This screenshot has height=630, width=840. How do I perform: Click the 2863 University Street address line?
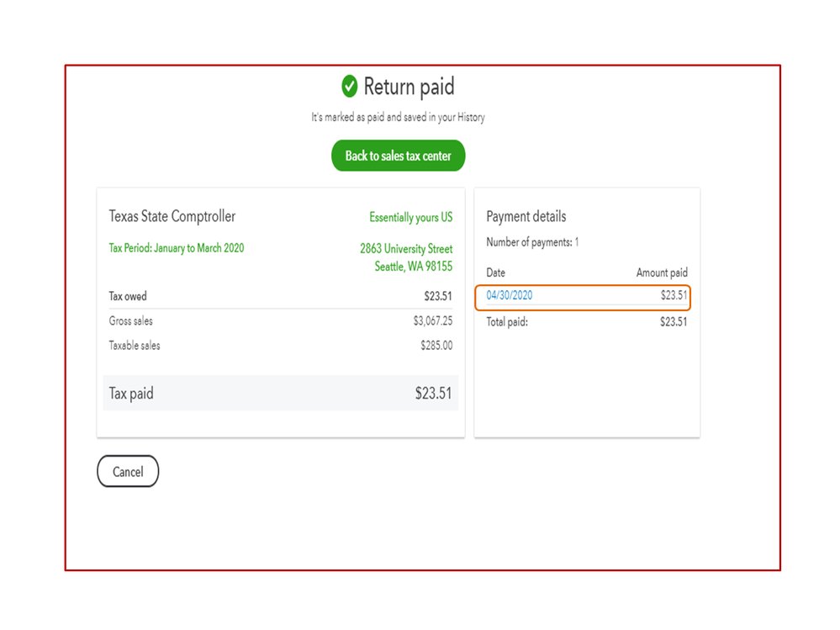click(405, 249)
